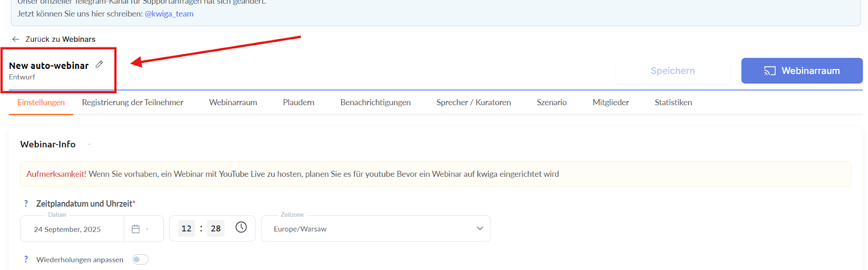Screen dimensions: 868x270
Task: Click the question mark beside Zeitplandatum und Uhrzeit
Action: coord(25,203)
